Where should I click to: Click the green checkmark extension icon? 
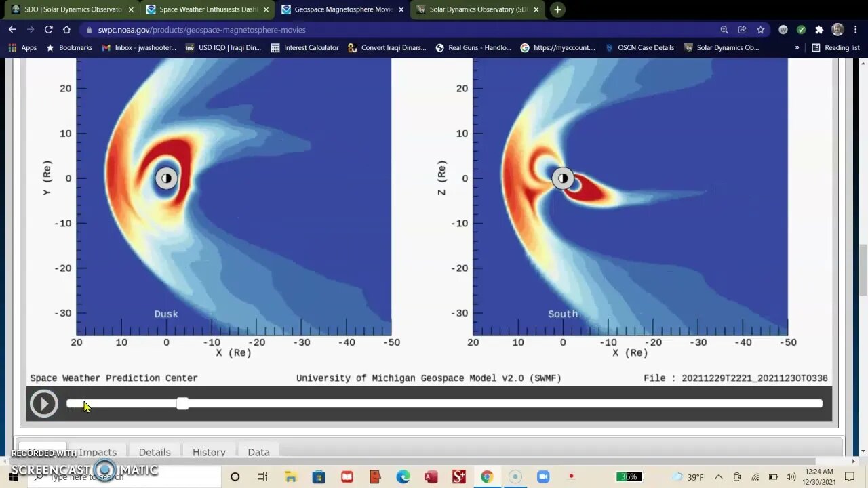click(802, 30)
